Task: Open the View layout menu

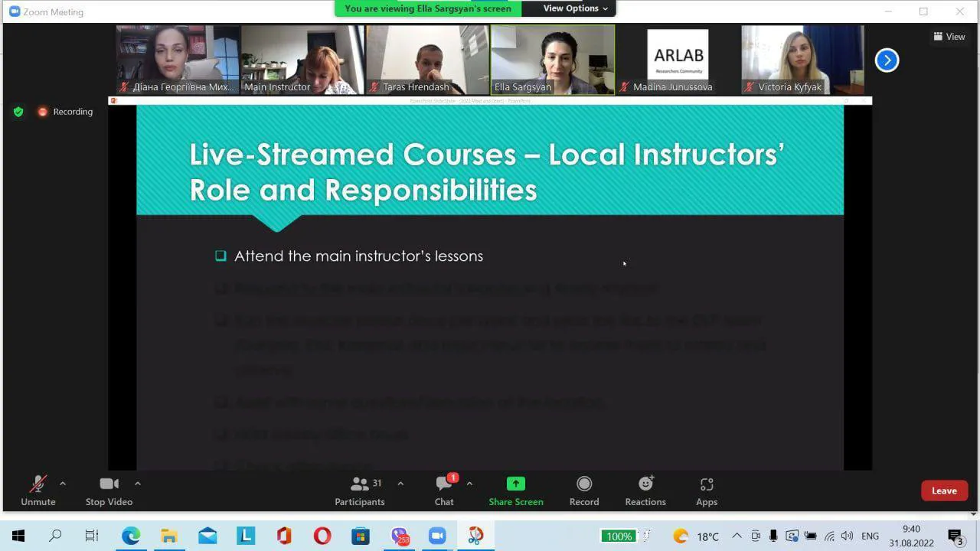Action: coord(949,37)
